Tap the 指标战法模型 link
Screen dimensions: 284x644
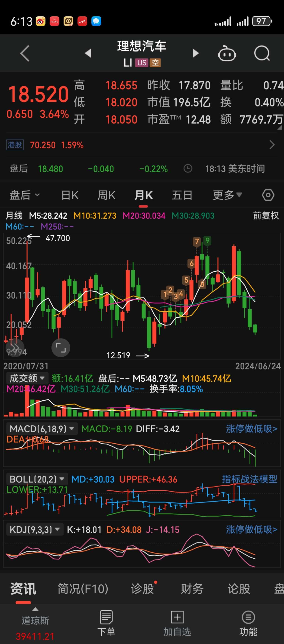tap(250, 479)
